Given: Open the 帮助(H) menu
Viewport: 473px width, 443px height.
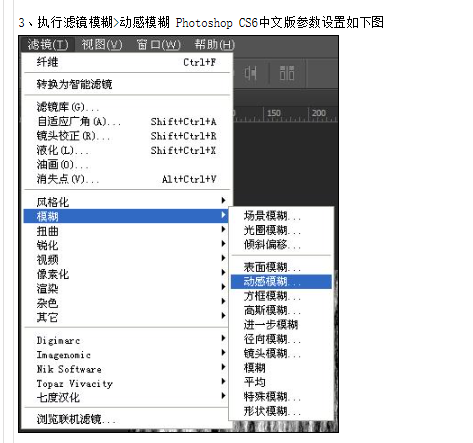Looking at the screenshot, I should pos(215,45).
